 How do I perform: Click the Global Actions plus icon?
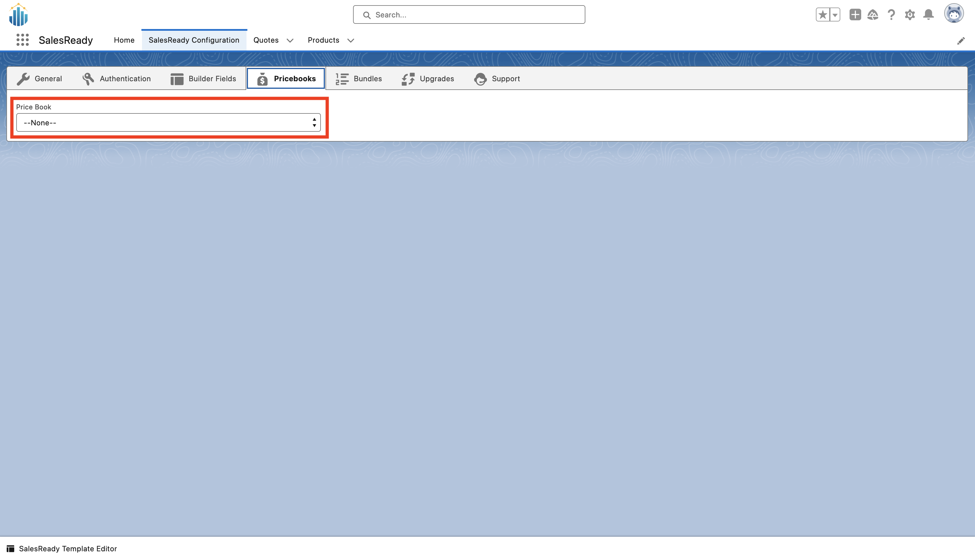coord(855,15)
